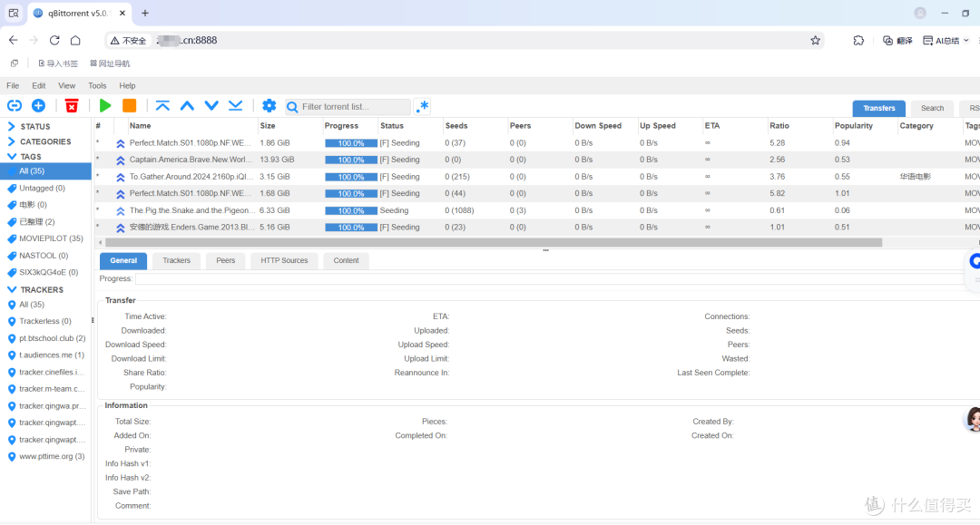Open the Search view
Image resolution: width=980 pixels, height=525 pixels.
point(932,107)
